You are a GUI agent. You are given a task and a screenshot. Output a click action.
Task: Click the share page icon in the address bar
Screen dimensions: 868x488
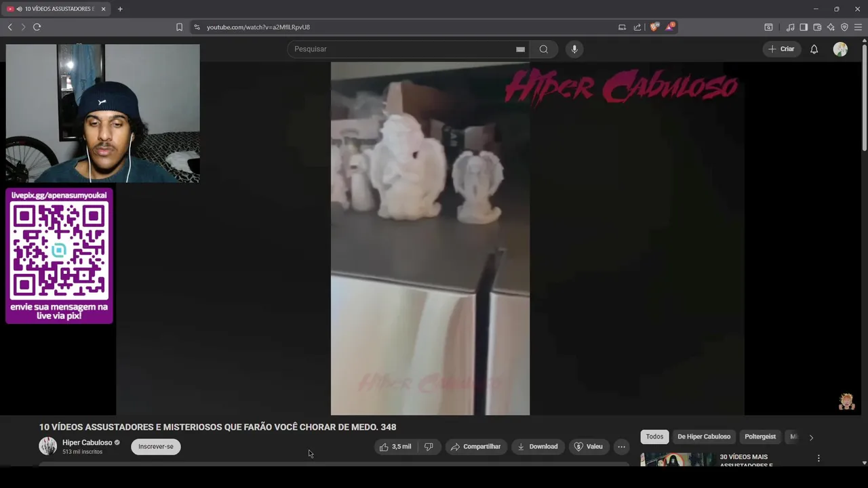637,27
